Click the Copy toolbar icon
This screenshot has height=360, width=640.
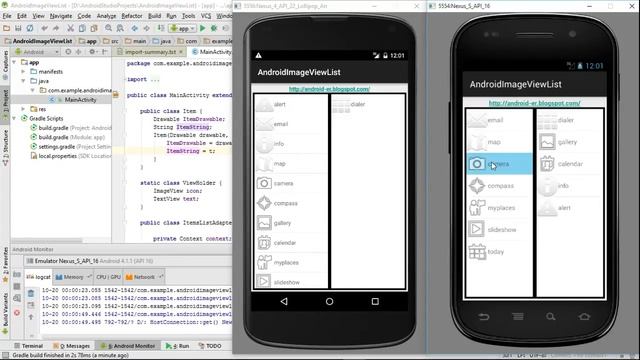coord(82,28)
